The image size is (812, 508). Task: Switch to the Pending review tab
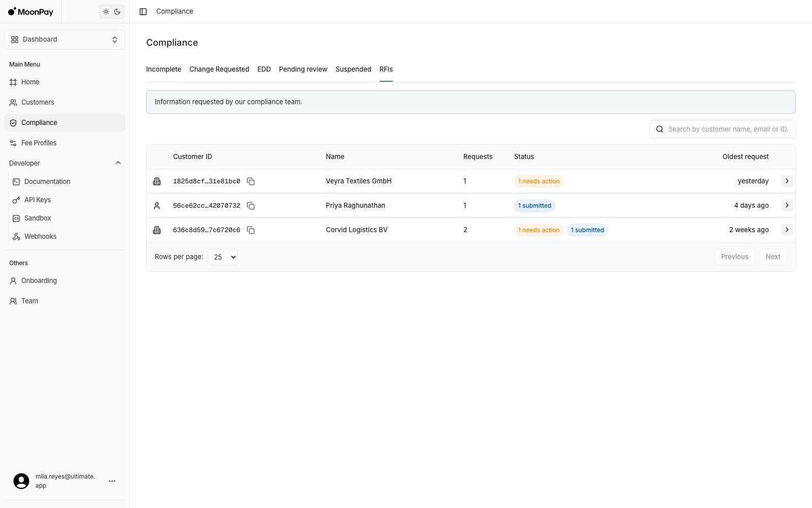pos(303,70)
